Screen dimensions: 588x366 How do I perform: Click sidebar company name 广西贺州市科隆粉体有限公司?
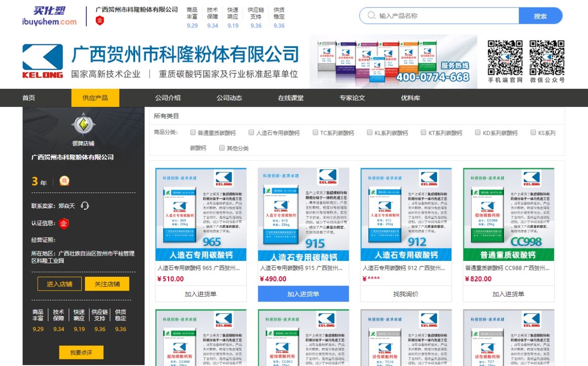click(72, 157)
